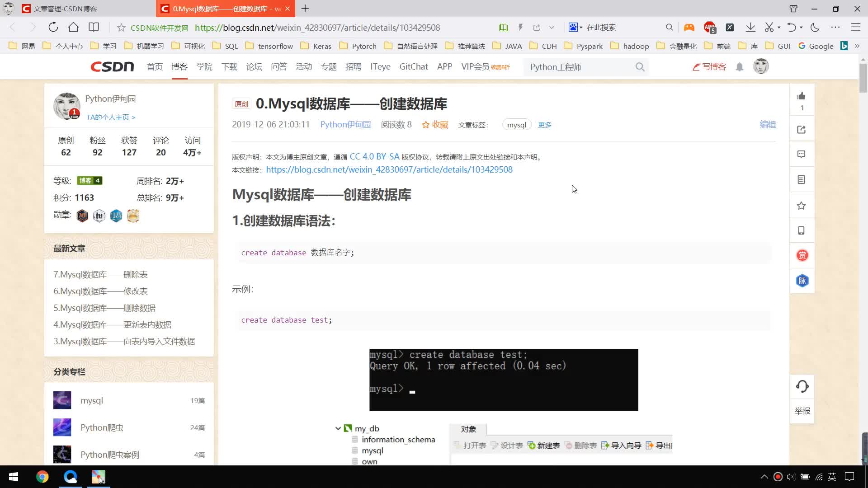Screen dimensions: 868x488
Task: Click the star favorite icon in sidebar
Action: (x=802, y=206)
